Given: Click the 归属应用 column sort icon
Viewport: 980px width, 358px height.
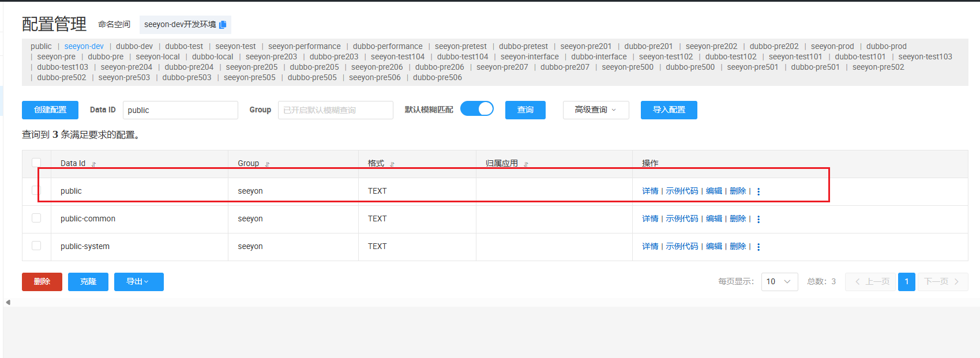Looking at the screenshot, I should point(526,164).
